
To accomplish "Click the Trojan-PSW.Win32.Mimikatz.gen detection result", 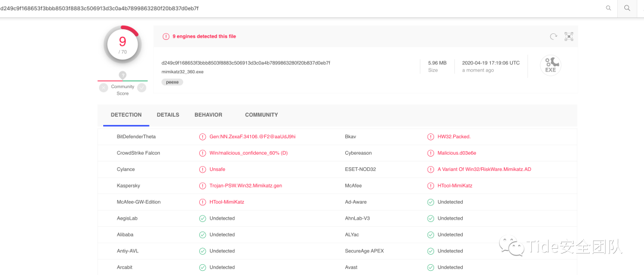I will point(246,186).
